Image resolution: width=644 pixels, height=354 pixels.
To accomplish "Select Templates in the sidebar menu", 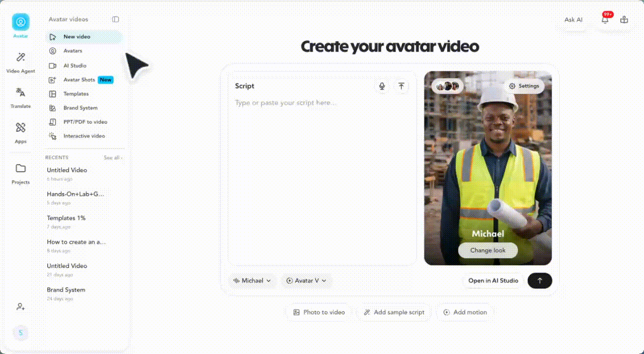I will (x=76, y=94).
